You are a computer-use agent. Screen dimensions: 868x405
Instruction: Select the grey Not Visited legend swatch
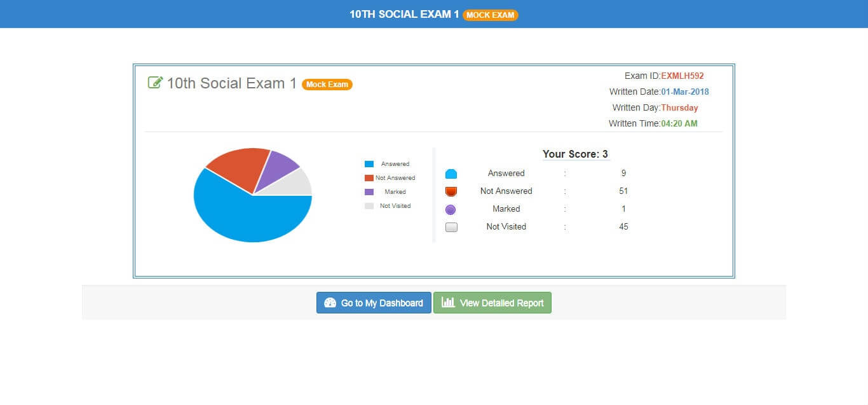click(369, 206)
